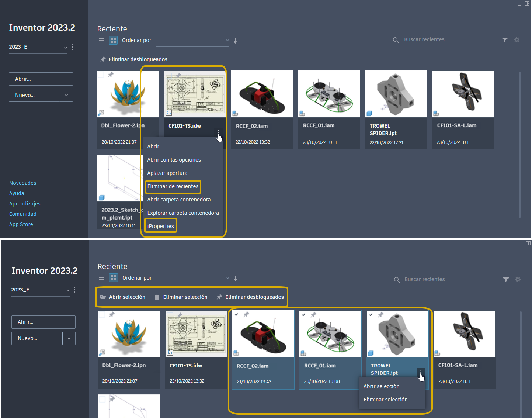Open settings gear in upper screenshot
Viewport: 532px width, 418px height.
click(517, 40)
